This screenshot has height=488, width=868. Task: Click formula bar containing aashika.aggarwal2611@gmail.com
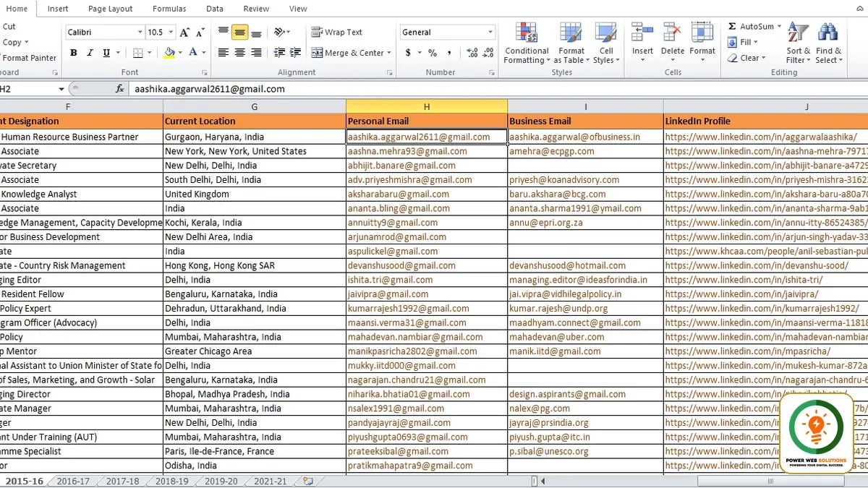coord(499,89)
